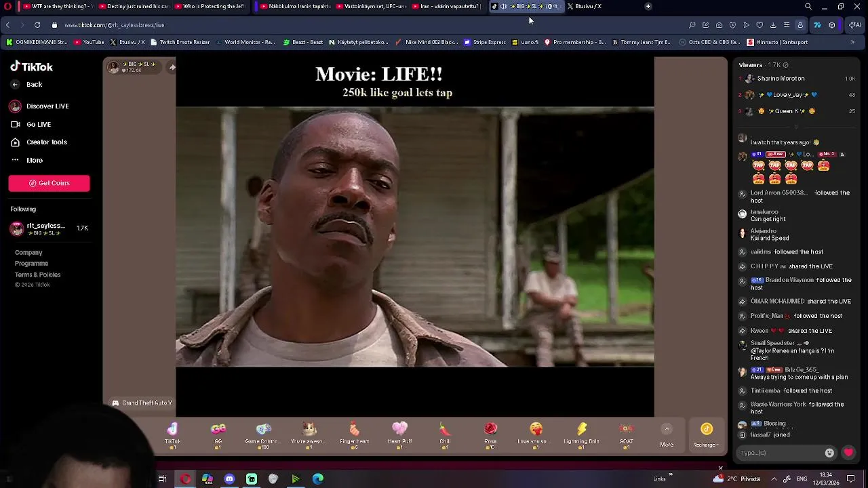The width and height of the screenshot is (868, 488).
Task: Open the YouTube bookmark
Action: (89, 42)
